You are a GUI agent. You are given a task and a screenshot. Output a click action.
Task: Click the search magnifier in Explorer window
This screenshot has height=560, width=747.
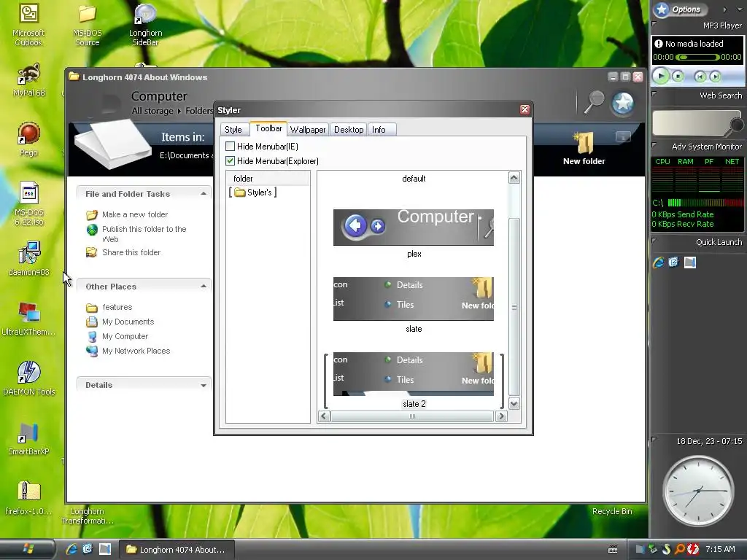point(594,102)
